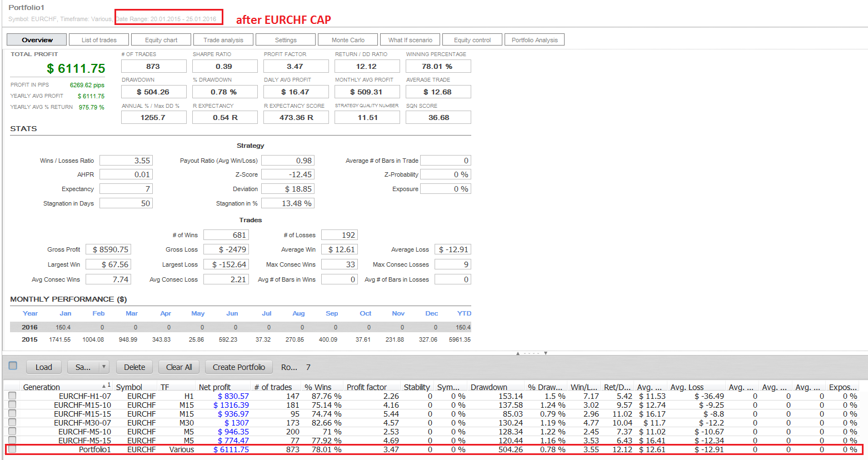Click the Drawdown value $ 504.26

click(153, 92)
